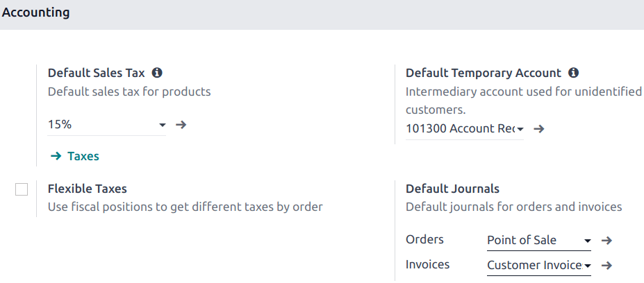The width and height of the screenshot is (644, 283).
Task: Open Customer Invoice journal via arrow icon
Action: 606,266
